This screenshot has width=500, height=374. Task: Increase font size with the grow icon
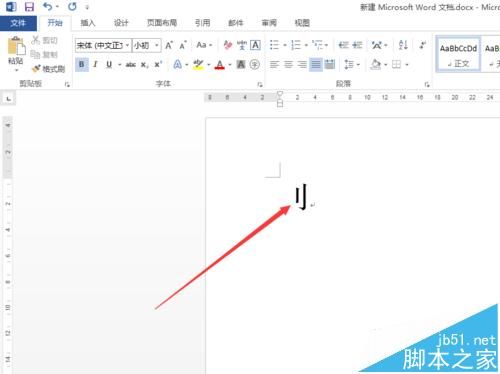(x=169, y=45)
